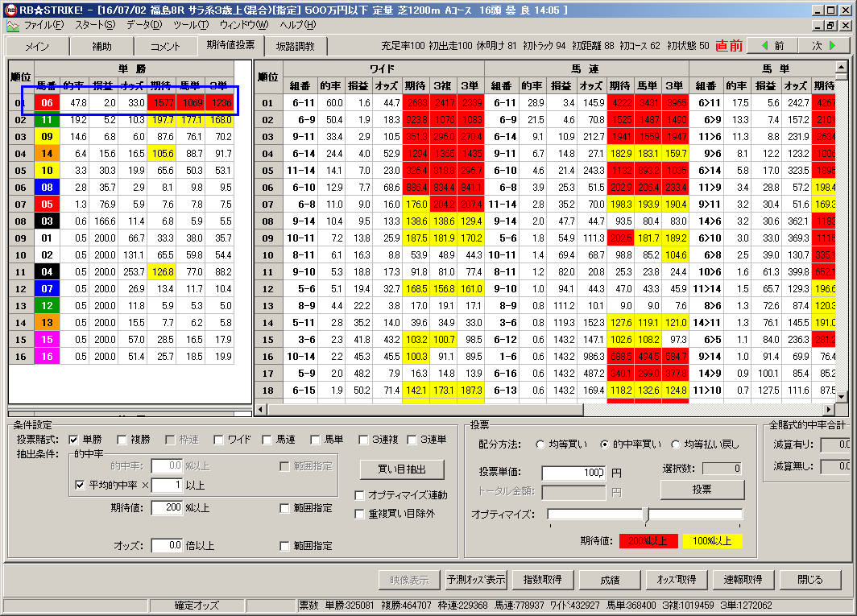Select horse number 06 in 単勝 table
The image size is (857, 616).
[x=47, y=103]
